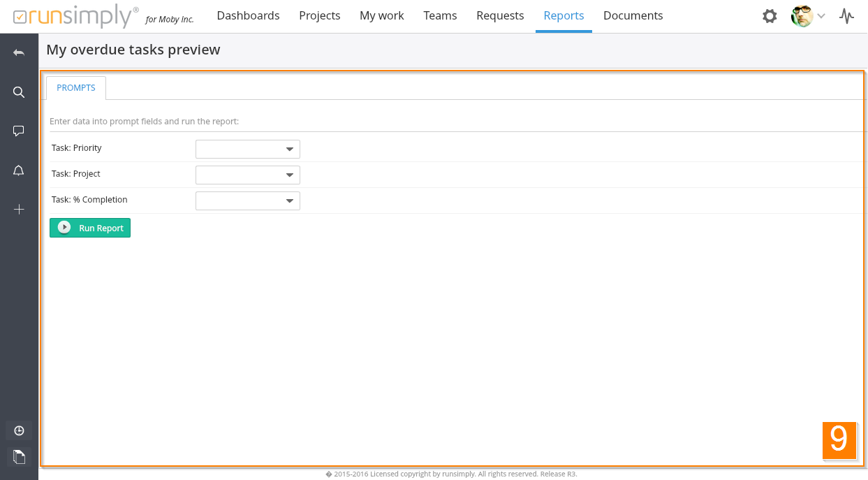Screen dimensions: 868x480
Task: Open the user avatar account menu
Action: coord(807,16)
